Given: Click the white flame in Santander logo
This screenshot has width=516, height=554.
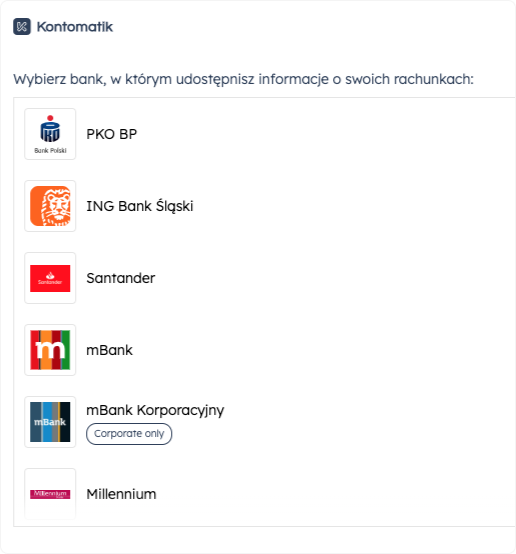Looking at the screenshot, I should (50, 275).
